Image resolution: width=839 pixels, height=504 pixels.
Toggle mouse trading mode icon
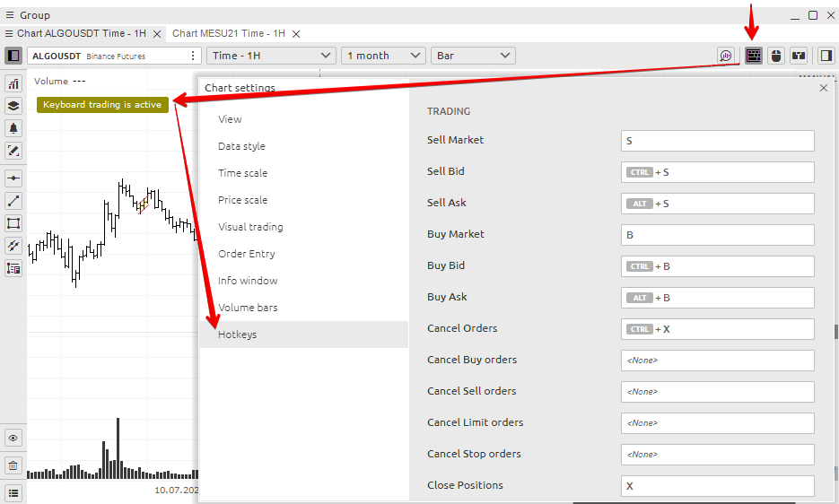776,56
